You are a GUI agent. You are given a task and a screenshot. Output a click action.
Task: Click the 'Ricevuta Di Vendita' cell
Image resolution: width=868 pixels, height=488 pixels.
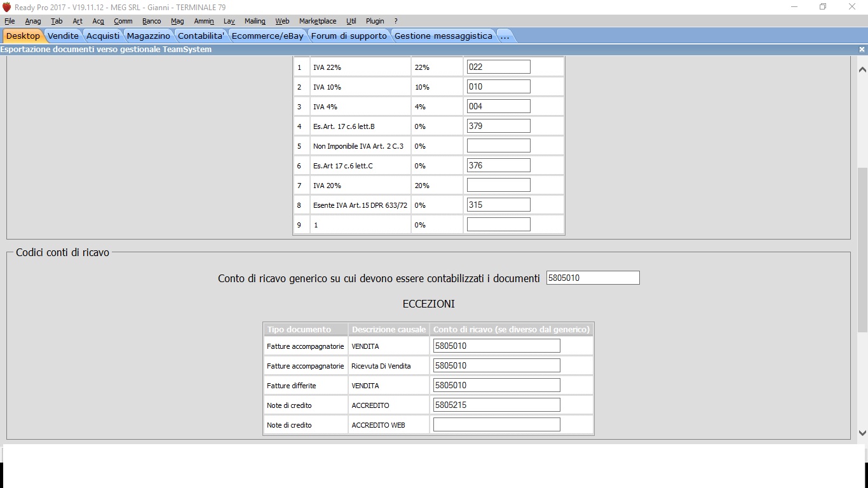389,366
